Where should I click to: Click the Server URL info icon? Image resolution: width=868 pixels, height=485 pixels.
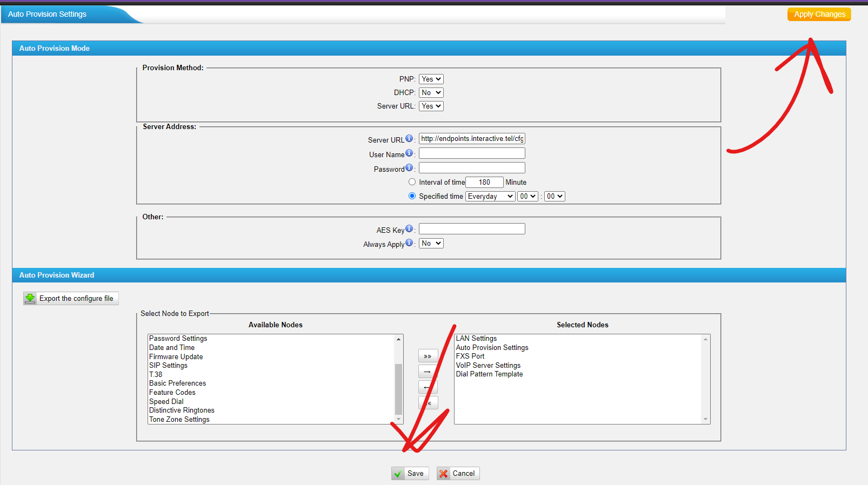click(409, 139)
